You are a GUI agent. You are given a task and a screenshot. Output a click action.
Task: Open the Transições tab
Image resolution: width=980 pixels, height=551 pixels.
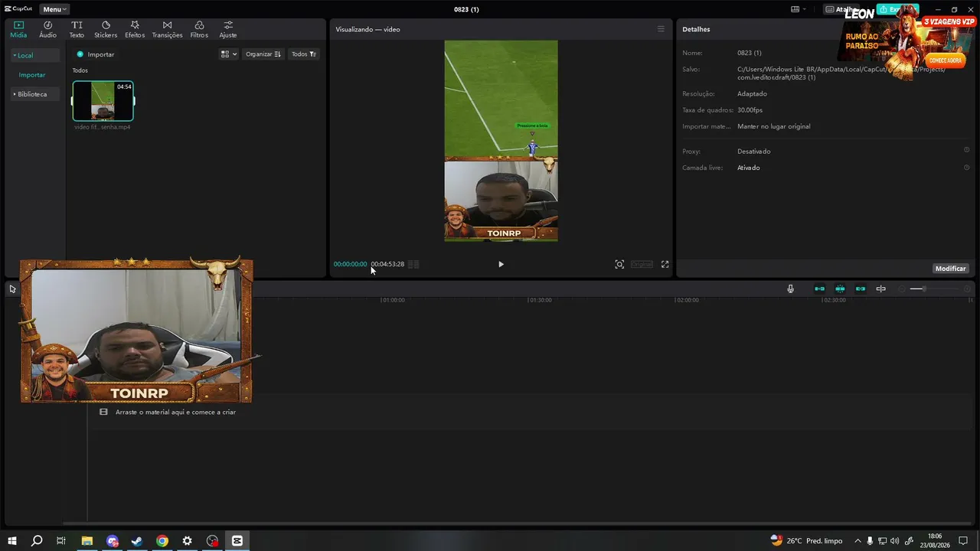167,29
